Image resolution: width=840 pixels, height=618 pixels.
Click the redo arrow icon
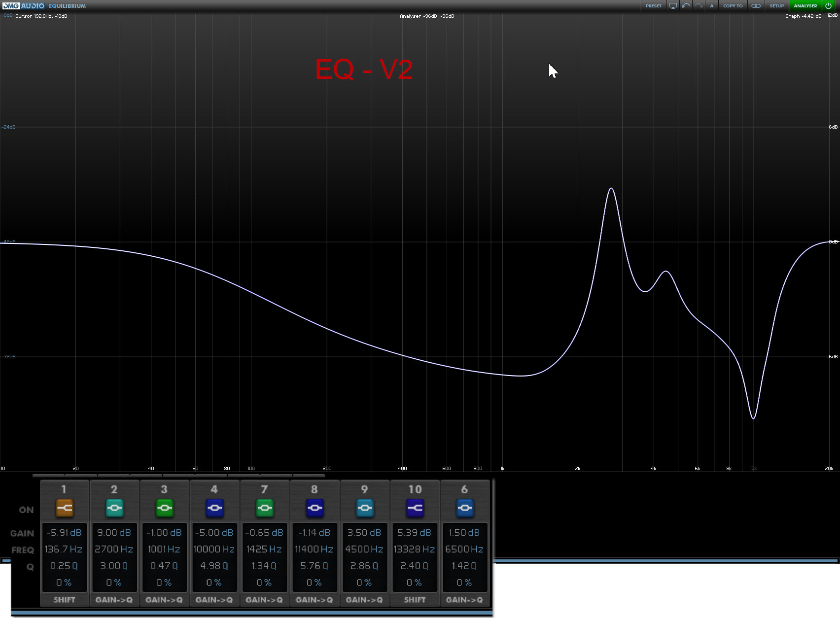pyautogui.click(x=699, y=6)
